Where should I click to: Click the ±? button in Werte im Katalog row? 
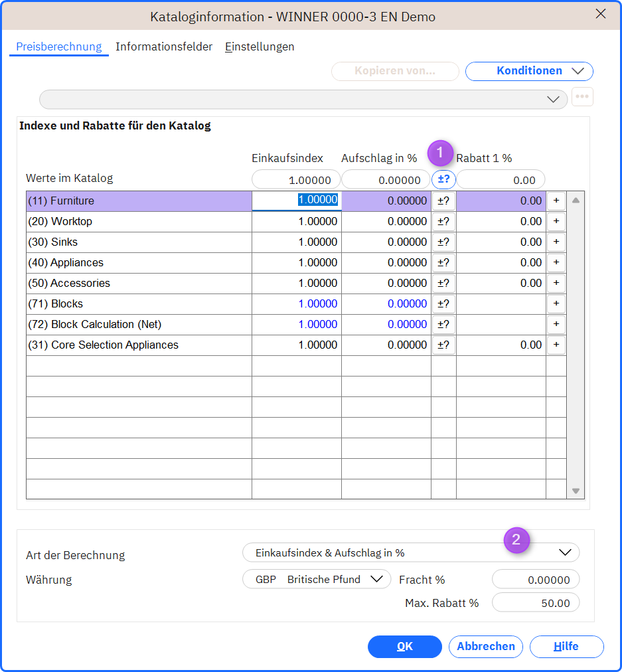443,179
